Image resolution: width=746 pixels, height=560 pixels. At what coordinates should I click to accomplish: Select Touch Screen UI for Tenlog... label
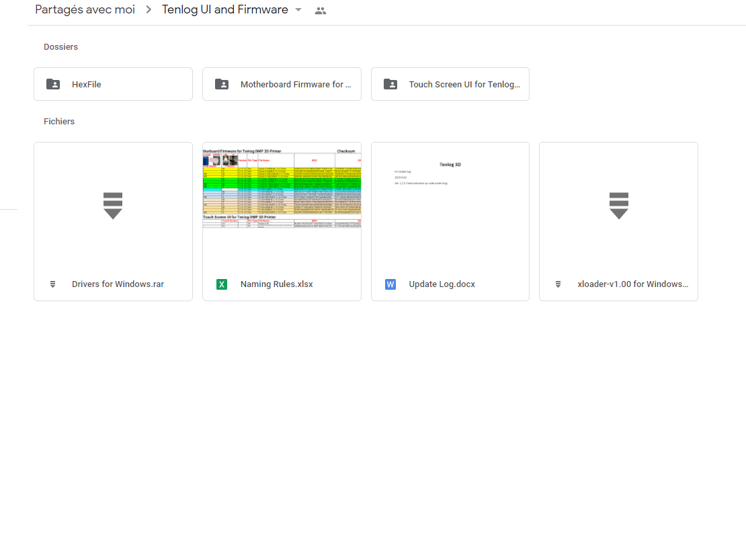(x=465, y=84)
